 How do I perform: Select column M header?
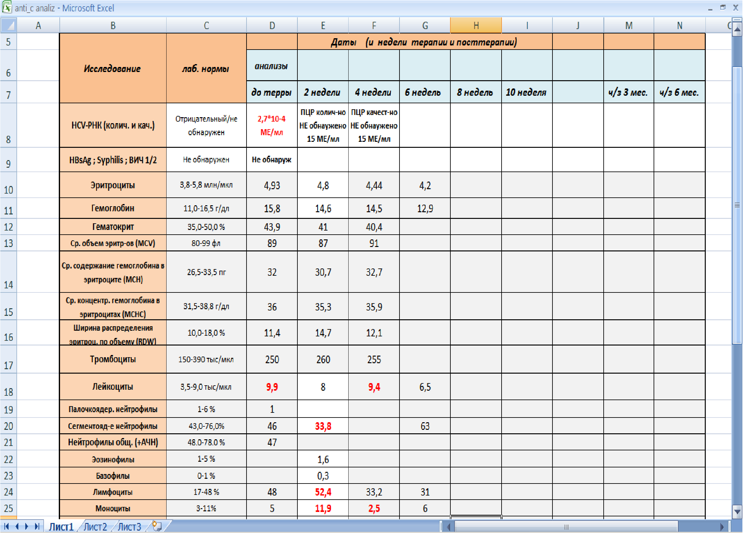click(629, 26)
